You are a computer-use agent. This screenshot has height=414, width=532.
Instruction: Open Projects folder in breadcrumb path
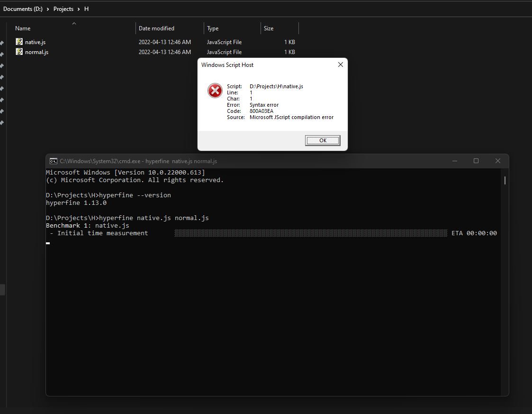[63, 9]
